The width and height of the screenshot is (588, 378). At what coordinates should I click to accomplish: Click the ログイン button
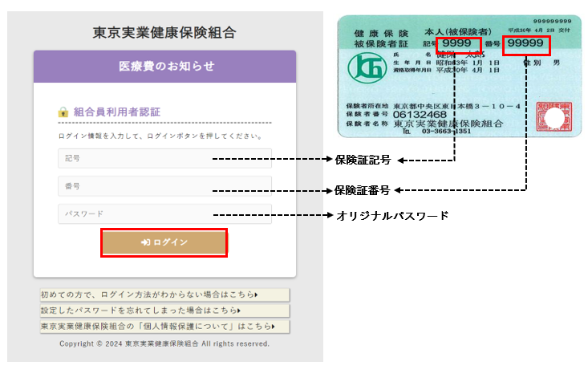point(164,242)
